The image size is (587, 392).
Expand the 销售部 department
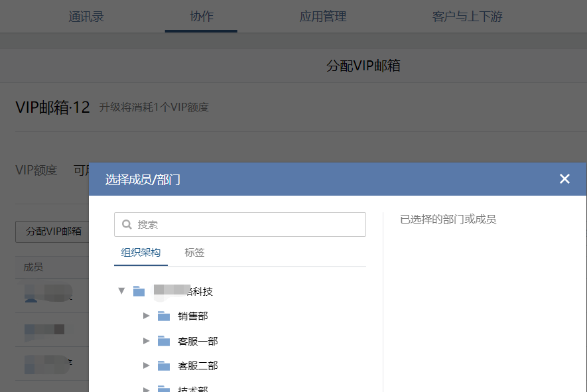(x=147, y=316)
